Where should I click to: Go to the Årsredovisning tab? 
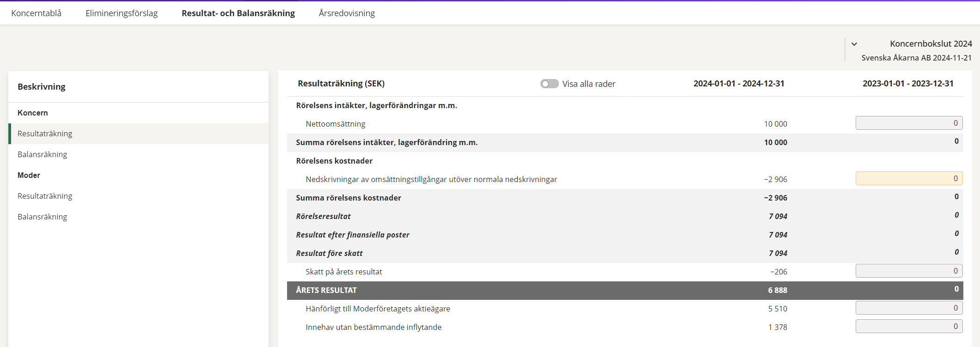click(347, 13)
